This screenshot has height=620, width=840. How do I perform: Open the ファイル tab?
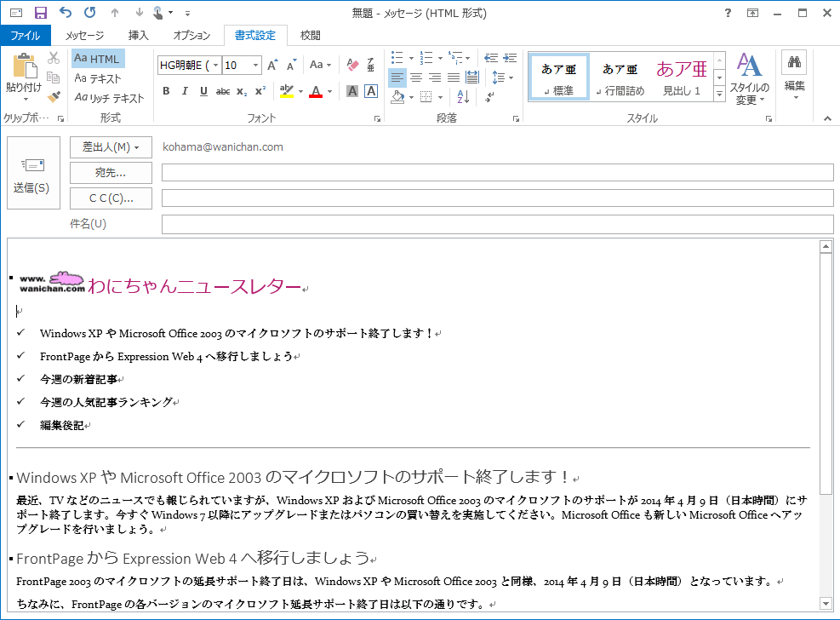click(26, 36)
